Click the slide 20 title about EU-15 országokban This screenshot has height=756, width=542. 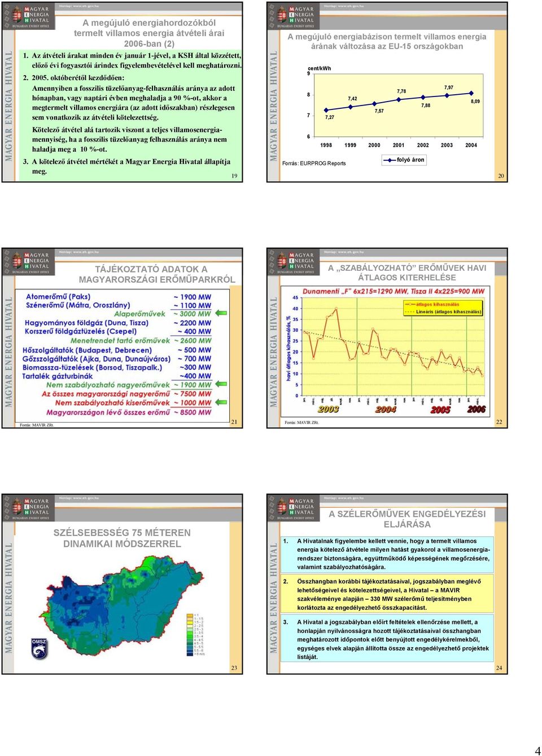pyautogui.click(x=387, y=41)
